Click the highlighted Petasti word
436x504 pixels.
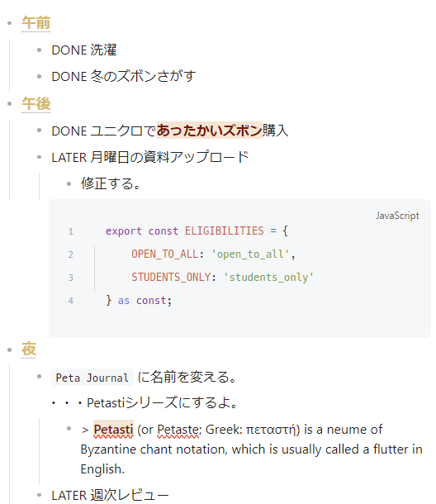[113, 430]
